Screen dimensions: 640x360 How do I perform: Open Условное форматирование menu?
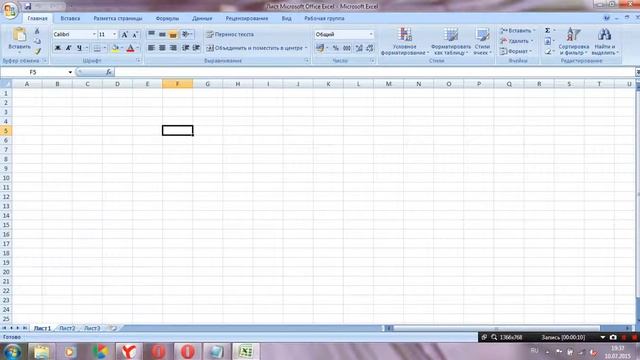(x=404, y=41)
